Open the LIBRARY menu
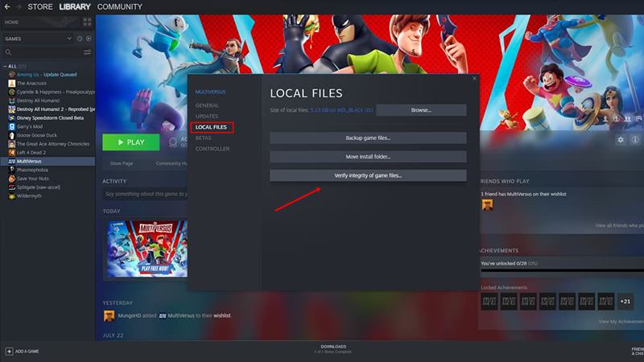Image resolution: width=644 pixels, height=362 pixels. click(74, 7)
